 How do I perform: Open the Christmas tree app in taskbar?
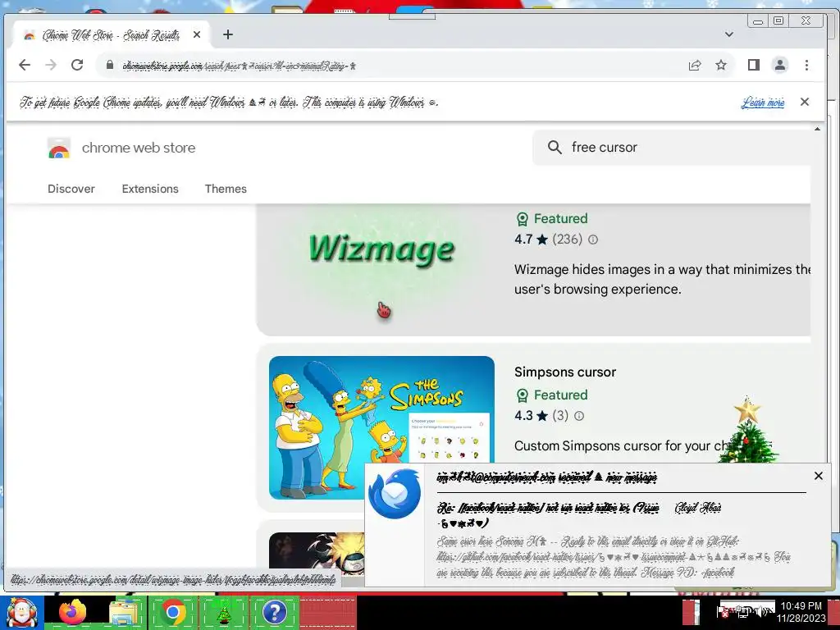click(x=224, y=613)
